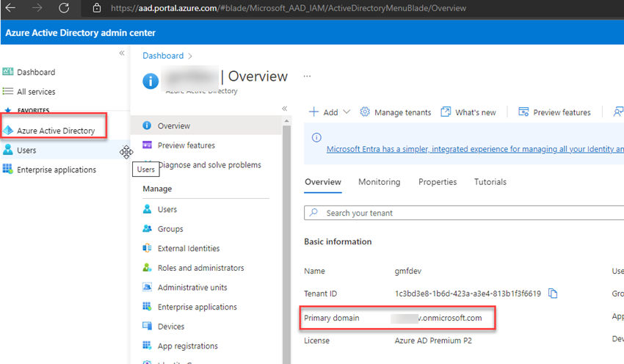Click the Roles and administrators icon
The image size is (624, 364).
tap(148, 267)
